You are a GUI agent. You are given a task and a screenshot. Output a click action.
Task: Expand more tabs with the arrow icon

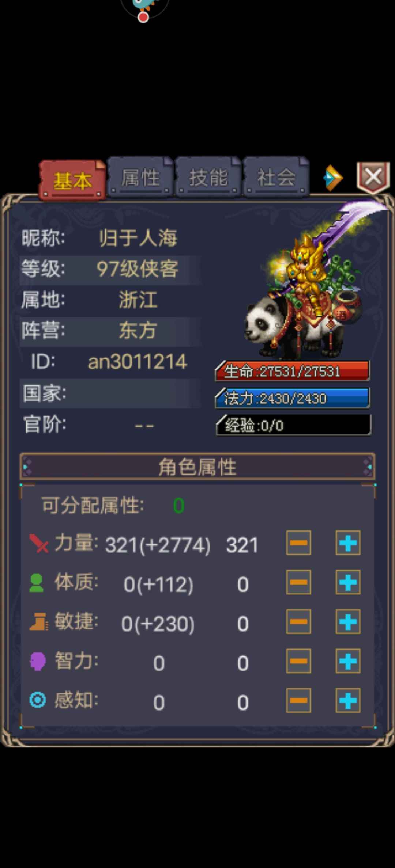333,178
